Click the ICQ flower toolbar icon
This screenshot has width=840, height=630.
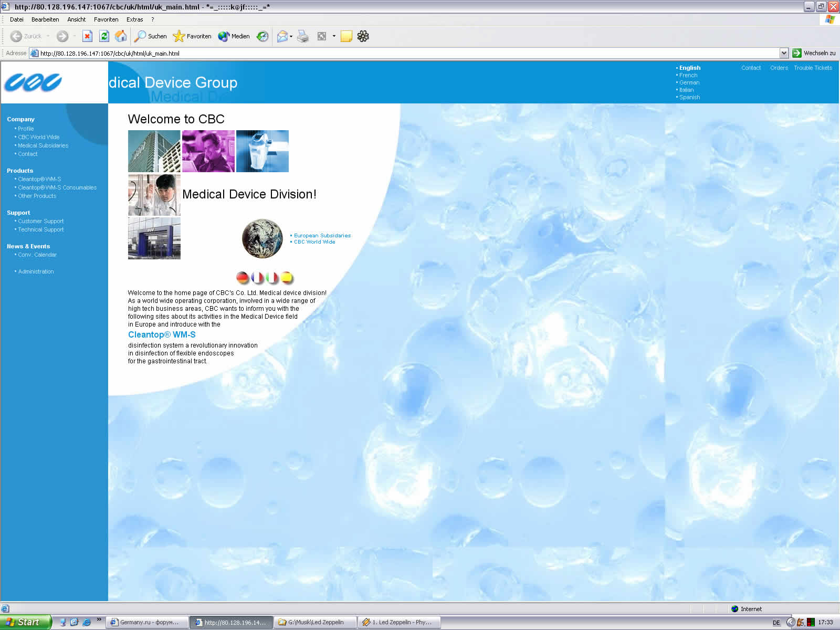click(x=363, y=36)
